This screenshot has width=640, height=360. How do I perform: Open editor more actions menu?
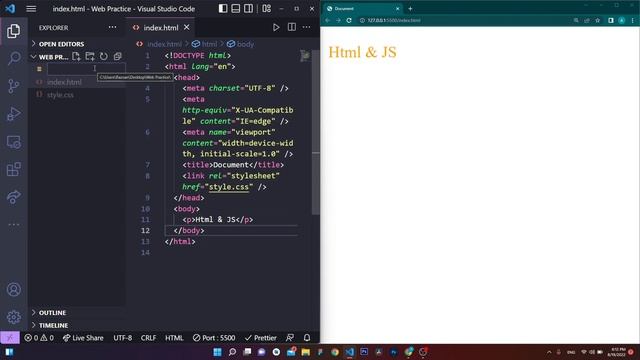(x=307, y=27)
